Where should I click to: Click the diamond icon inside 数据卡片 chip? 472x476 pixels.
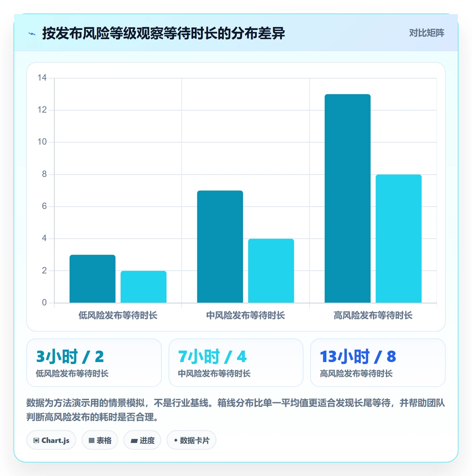coord(176,440)
